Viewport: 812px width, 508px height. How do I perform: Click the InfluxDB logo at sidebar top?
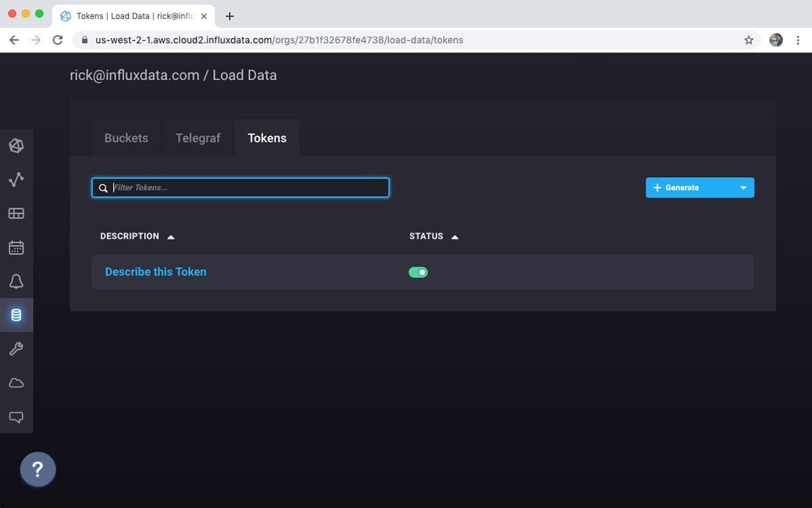tap(17, 145)
